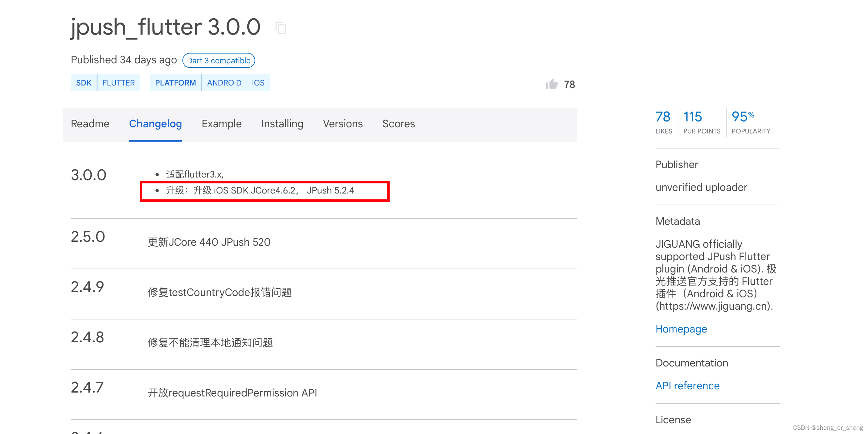
Task: Click the PLATFORM tag label
Action: (175, 83)
